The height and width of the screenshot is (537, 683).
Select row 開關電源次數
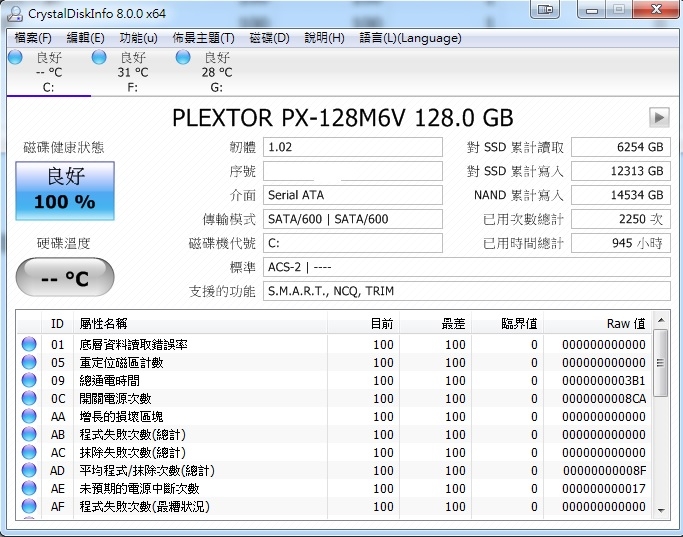(x=334, y=399)
